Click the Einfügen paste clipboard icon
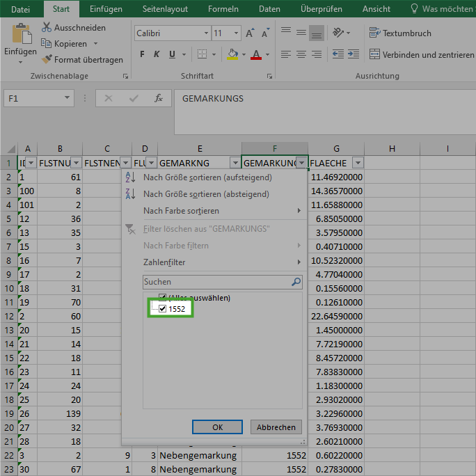476x476 pixels. pos(21,34)
